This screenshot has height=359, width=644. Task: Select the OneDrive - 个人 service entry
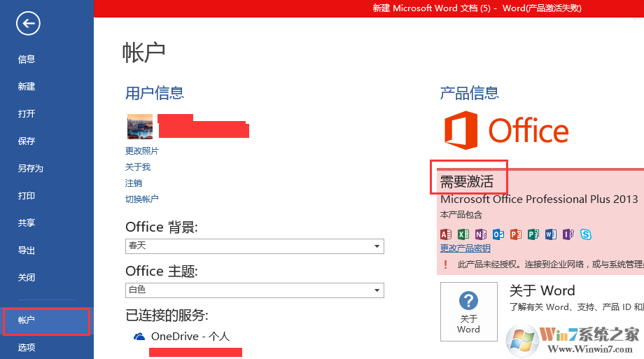[190, 337]
